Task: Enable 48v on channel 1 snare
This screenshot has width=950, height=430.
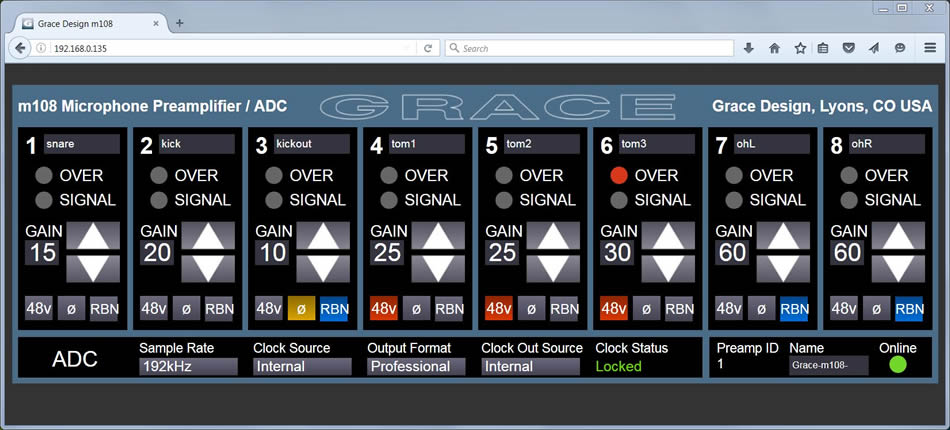Action: pos(39,309)
